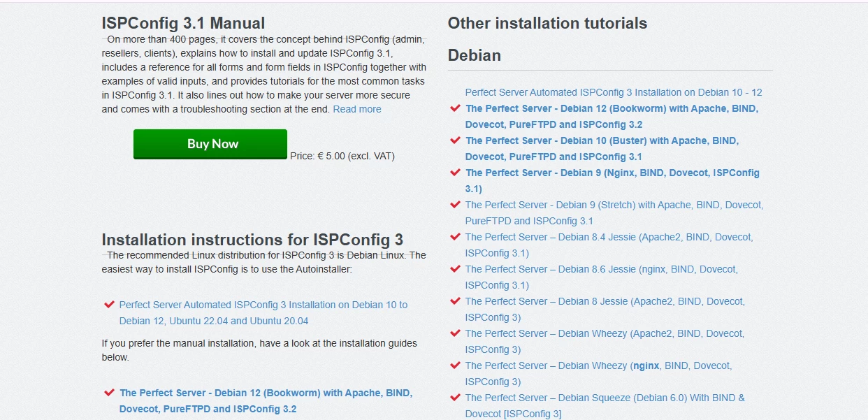Click the checkmark beside Debian 9 (Stretch) link

coord(456,205)
